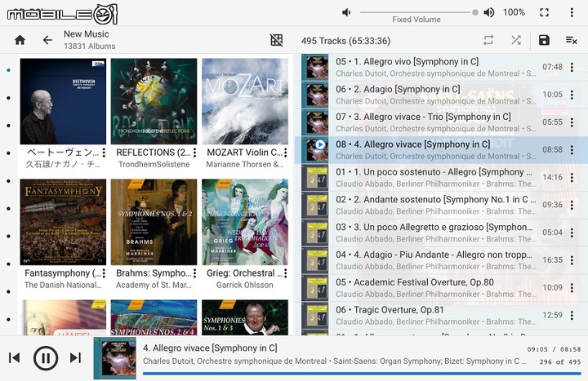Screen dimensions: 588x381
Task: Open menu for MOZART Violin album
Action: coord(285,153)
